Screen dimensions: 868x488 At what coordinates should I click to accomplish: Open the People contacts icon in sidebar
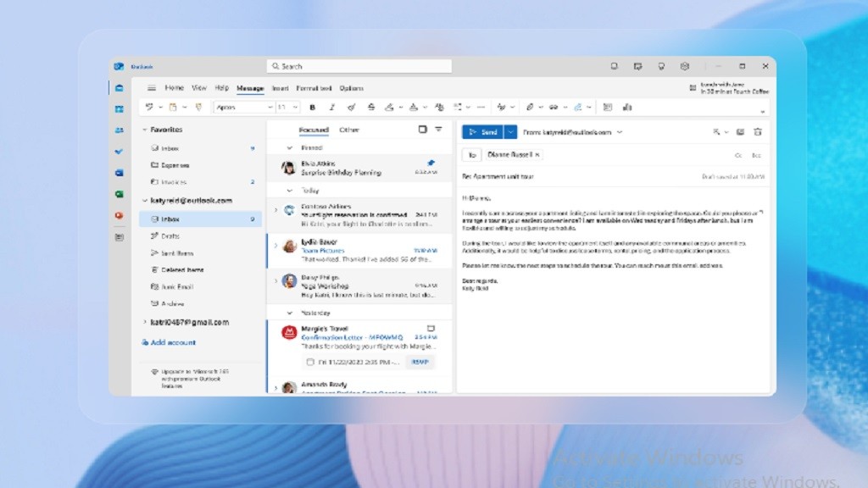point(120,130)
